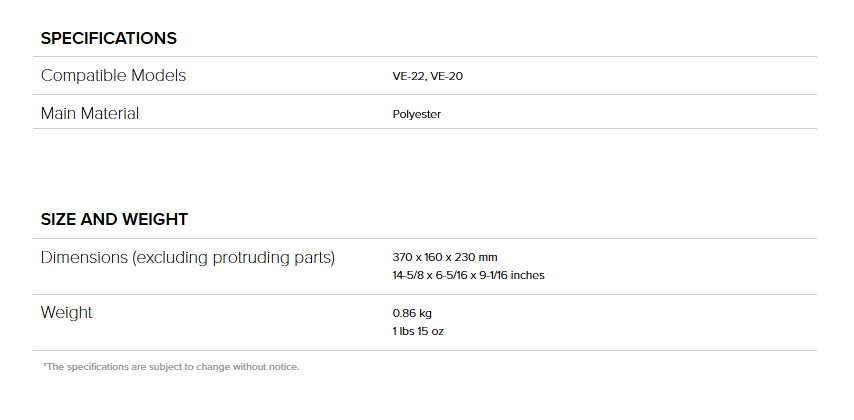The image size is (854, 420).
Task: Select Dimensions (excluding protruding parts) label
Action: click(x=188, y=258)
